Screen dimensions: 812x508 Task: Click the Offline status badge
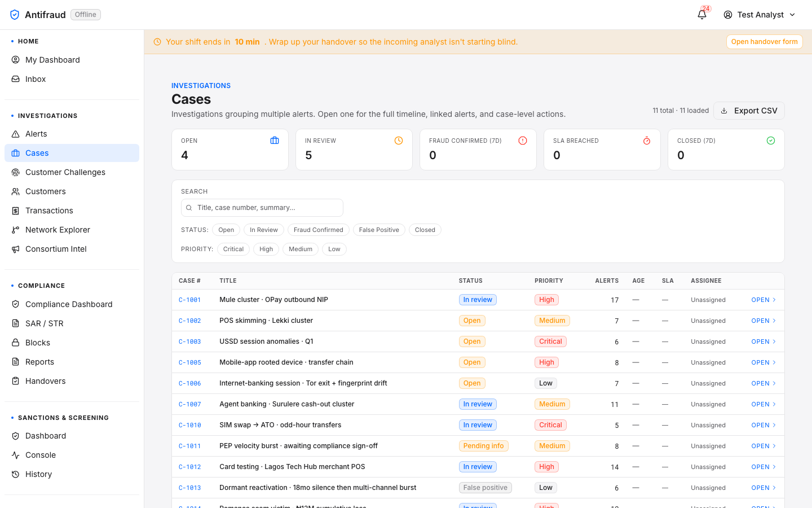pos(86,15)
